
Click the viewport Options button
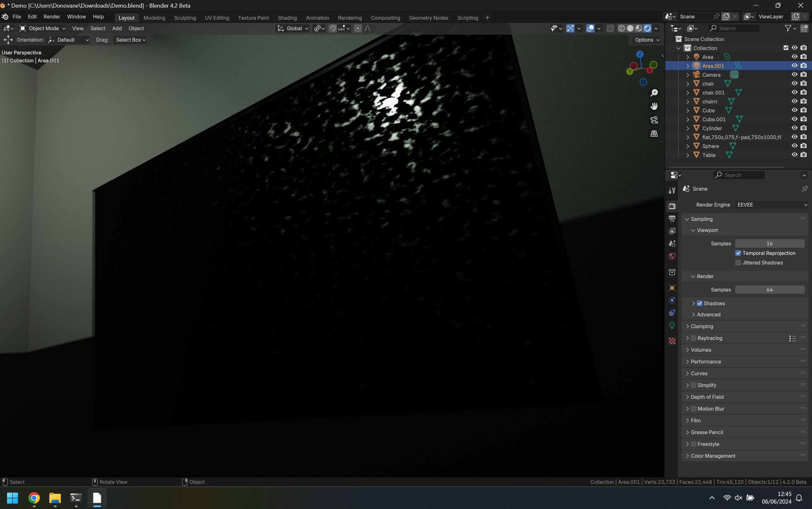(647, 40)
